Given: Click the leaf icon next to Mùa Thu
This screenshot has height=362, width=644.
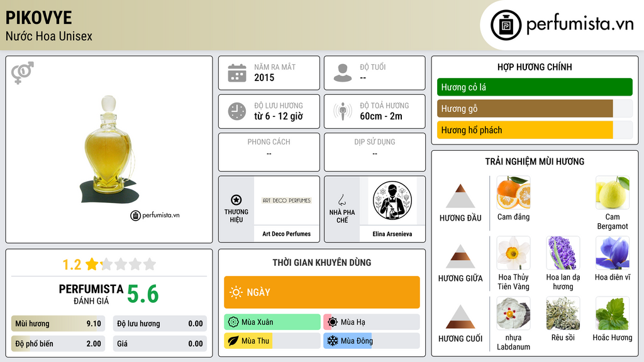Looking at the screenshot, I should pyautogui.click(x=233, y=341).
